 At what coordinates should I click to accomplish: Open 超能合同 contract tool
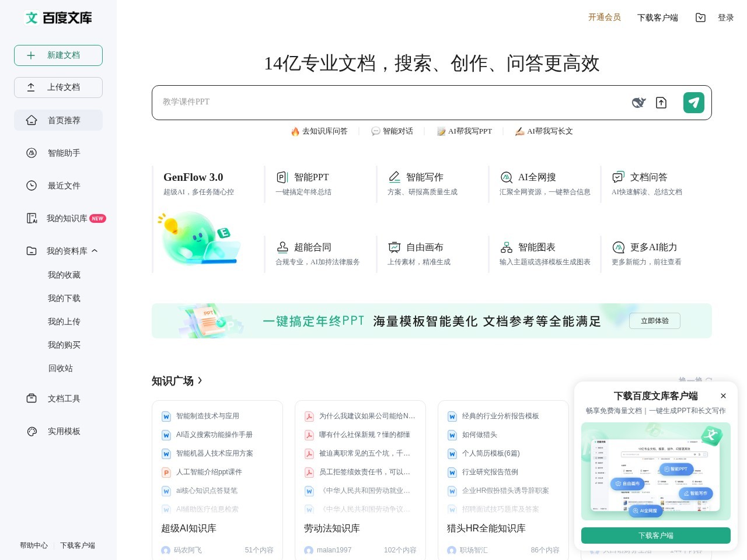[312, 247]
